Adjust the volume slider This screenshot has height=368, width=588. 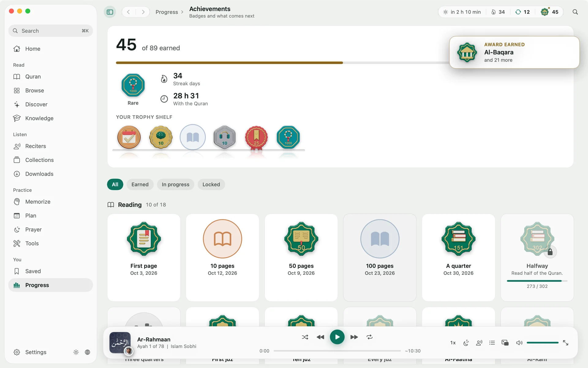click(543, 343)
